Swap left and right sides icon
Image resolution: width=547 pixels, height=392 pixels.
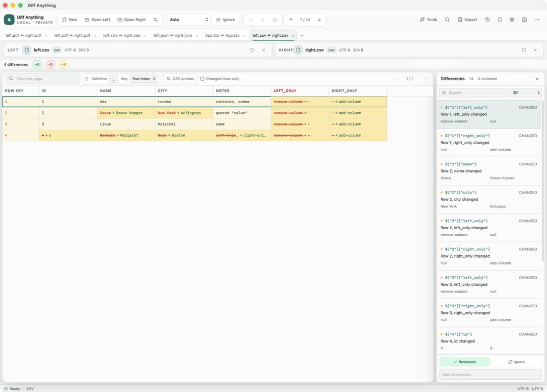156,19
